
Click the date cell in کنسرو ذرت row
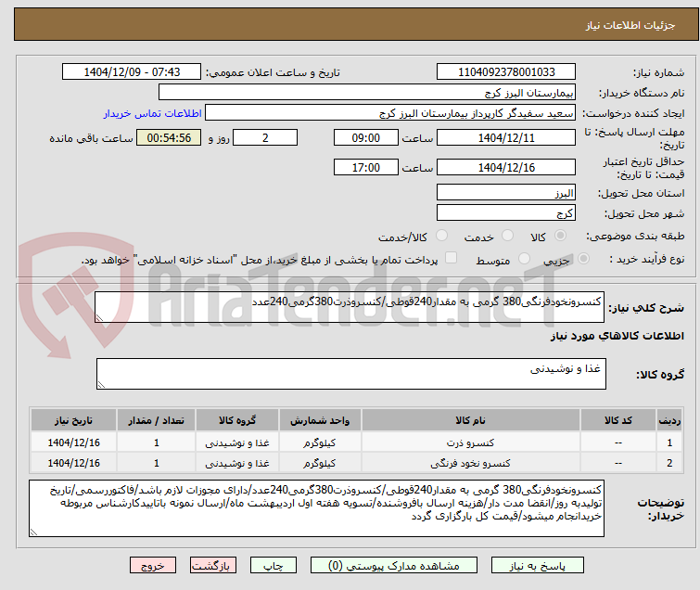73,442
